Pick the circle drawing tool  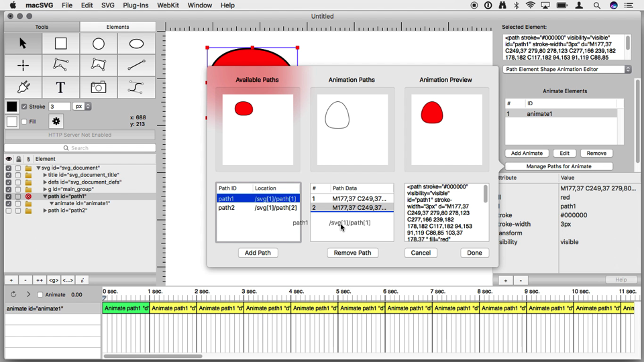click(x=99, y=44)
